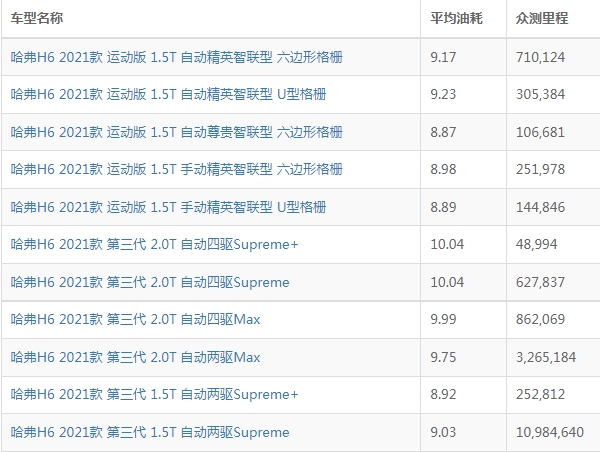The height and width of the screenshot is (452, 600).
Task: Click the 众测里程 column header
Action: coord(542,18)
